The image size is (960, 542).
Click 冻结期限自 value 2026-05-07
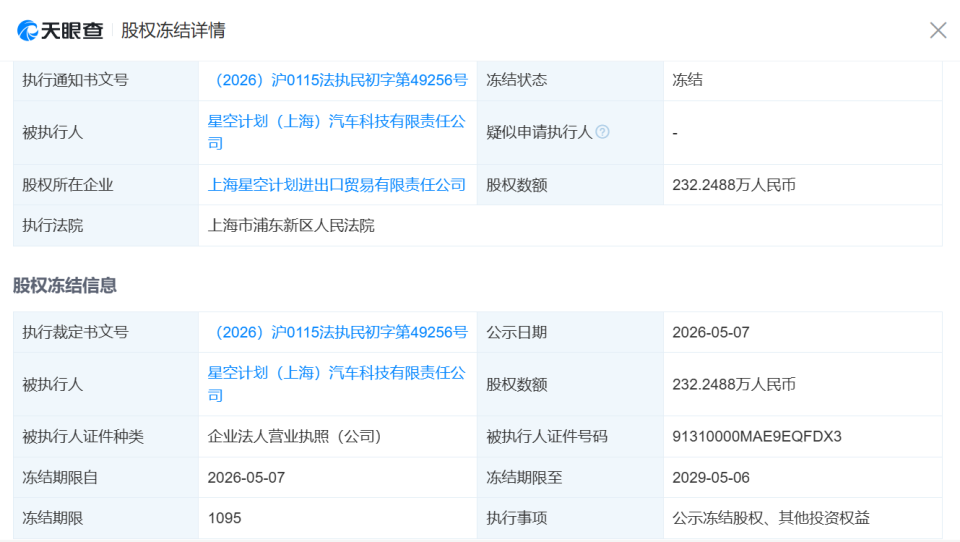246,478
